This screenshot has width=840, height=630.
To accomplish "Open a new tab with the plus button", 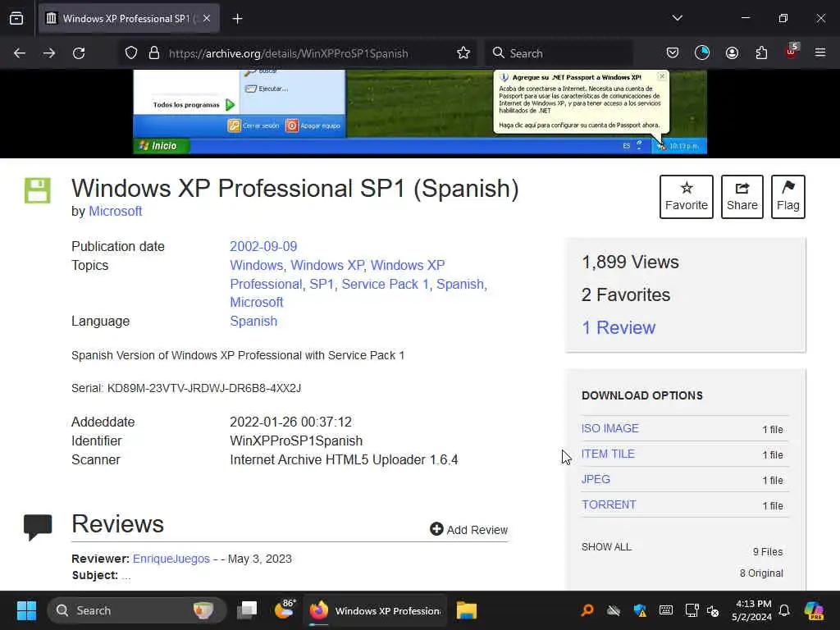I will pos(237,19).
